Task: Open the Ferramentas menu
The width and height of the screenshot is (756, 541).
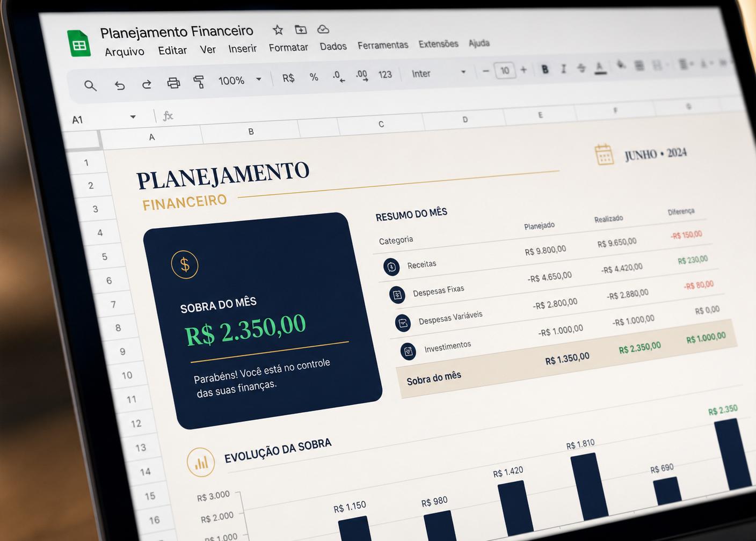Action: click(x=383, y=46)
